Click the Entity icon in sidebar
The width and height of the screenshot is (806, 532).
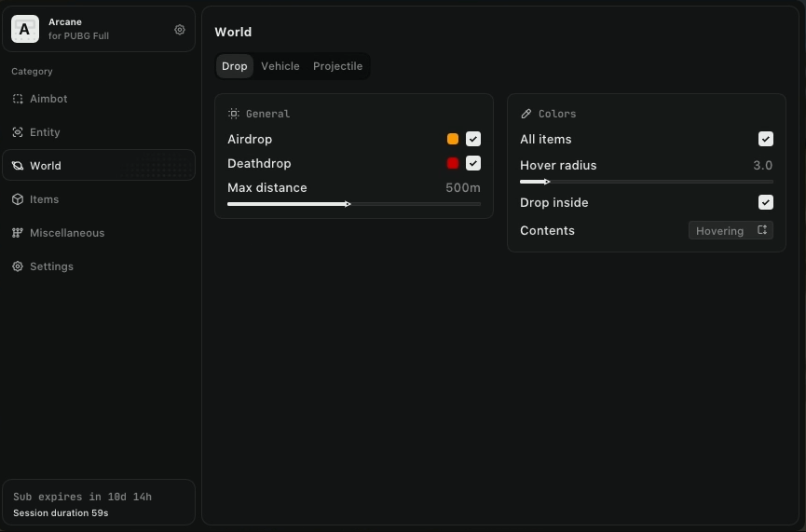pos(18,132)
